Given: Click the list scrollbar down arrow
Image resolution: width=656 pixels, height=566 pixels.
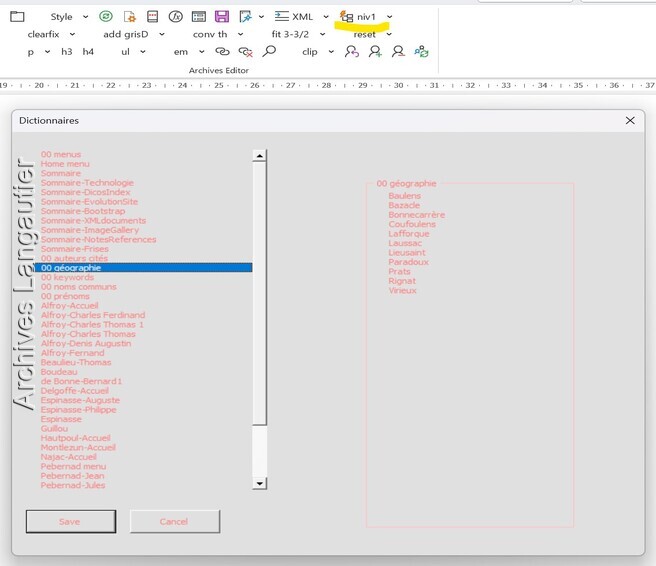Looking at the screenshot, I should point(259,483).
